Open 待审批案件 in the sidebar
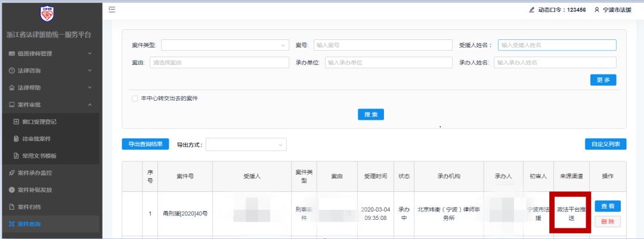 (x=39, y=139)
